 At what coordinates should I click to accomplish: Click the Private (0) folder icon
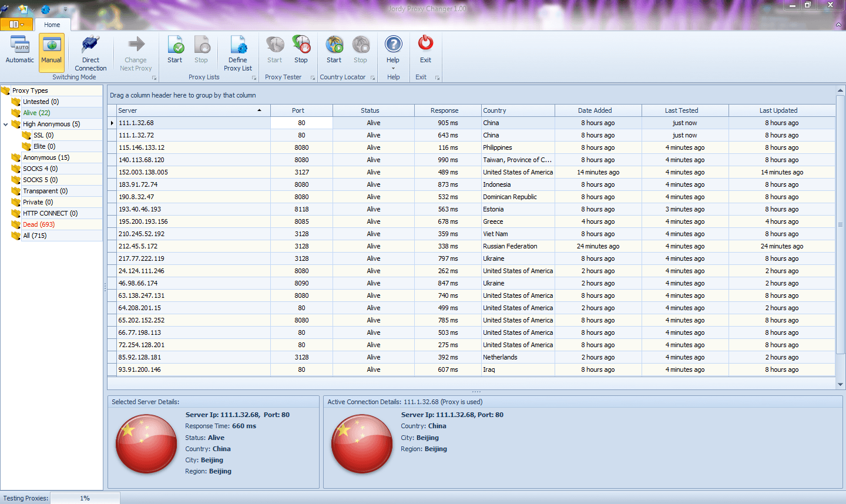16,202
